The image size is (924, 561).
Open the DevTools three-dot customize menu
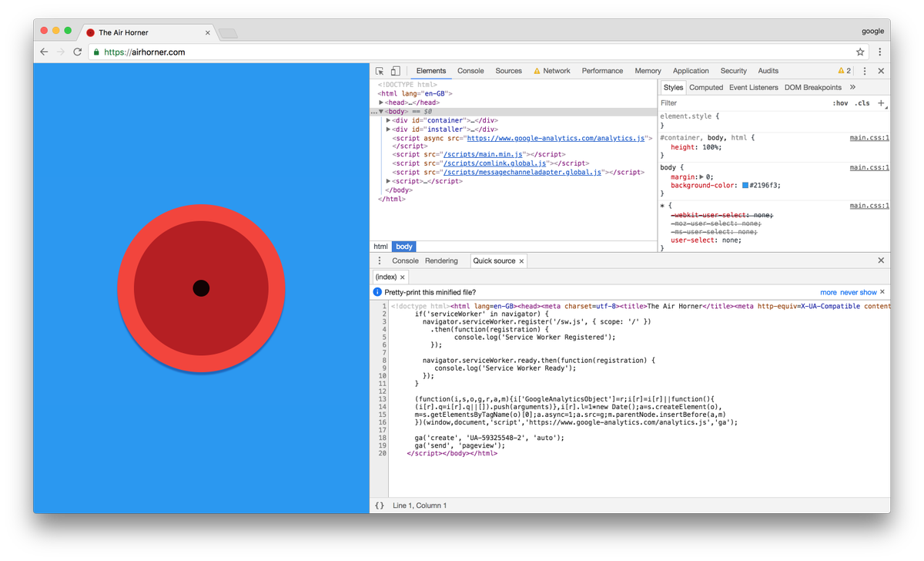pyautogui.click(x=865, y=71)
